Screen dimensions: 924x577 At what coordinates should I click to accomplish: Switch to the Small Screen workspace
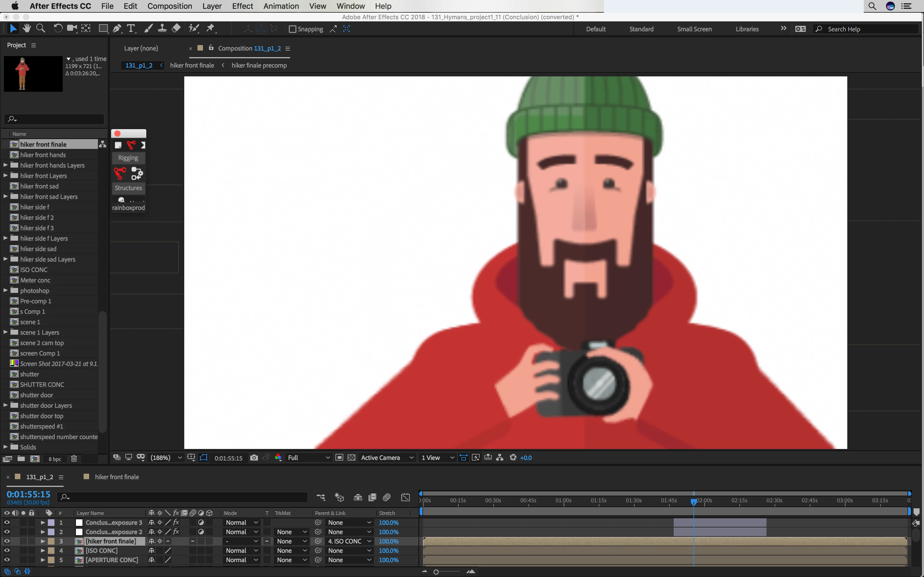click(694, 29)
